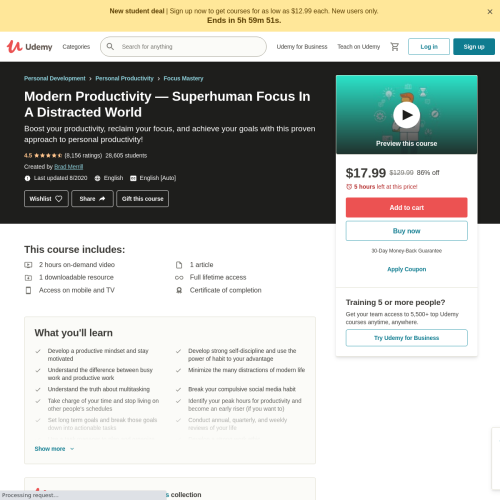The height and width of the screenshot is (500, 500).
Task: Open Personal Productivity breadcrumb
Action: (124, 78)
